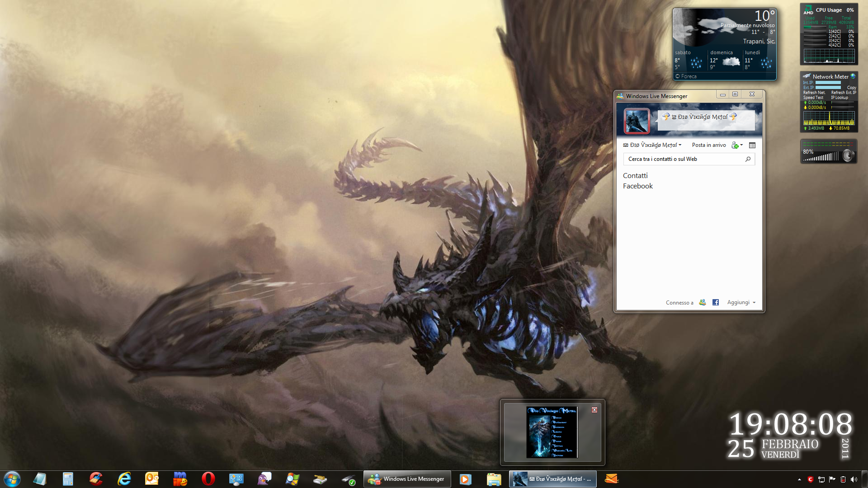
Task: Click the Messenger profile picture
Action: point(637,121)
